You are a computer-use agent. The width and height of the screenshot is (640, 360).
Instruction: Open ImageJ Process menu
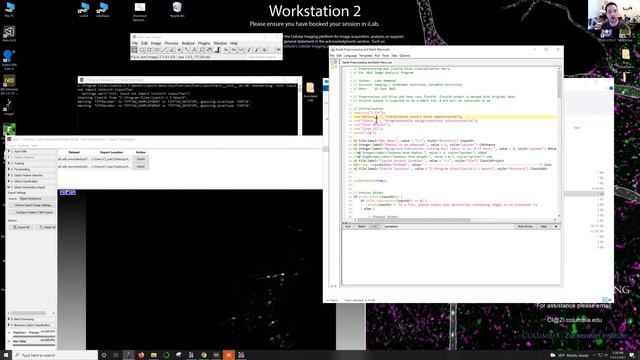pos(171,43)
